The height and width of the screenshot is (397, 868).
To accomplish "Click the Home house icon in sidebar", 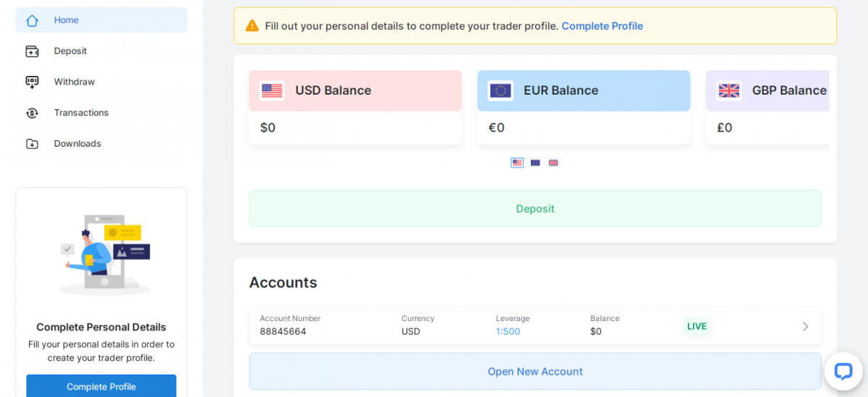I will coord(32,20).
